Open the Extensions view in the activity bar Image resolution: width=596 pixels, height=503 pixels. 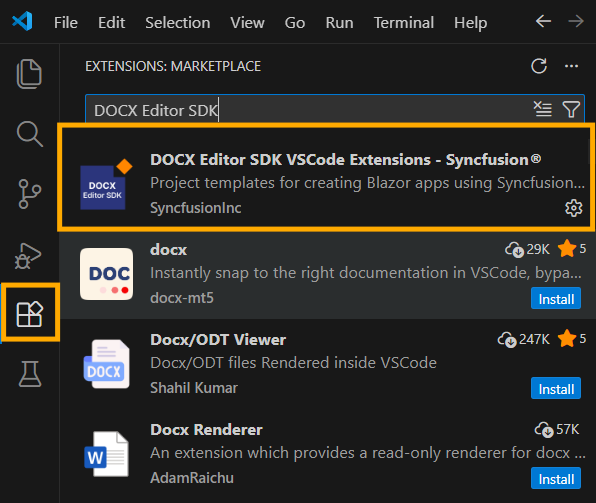[29, 314]
